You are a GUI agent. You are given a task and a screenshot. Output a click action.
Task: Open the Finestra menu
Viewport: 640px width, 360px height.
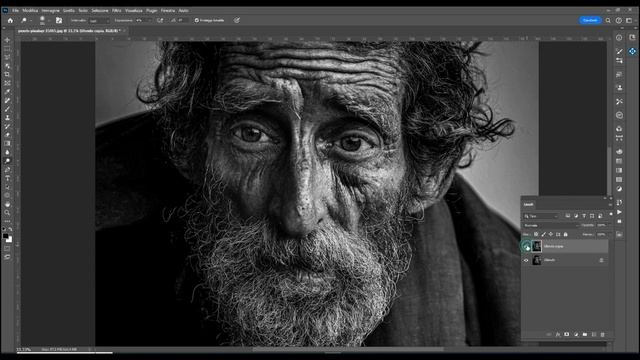click(x=168, y=10)
